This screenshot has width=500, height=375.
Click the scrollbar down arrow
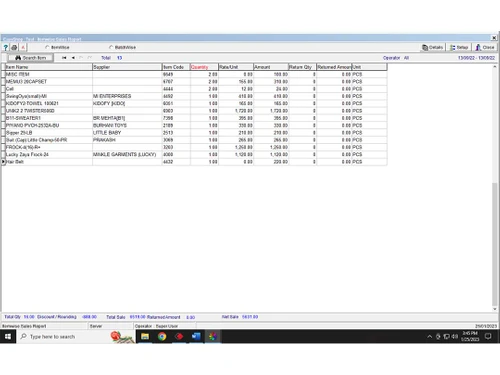(495, 309)
